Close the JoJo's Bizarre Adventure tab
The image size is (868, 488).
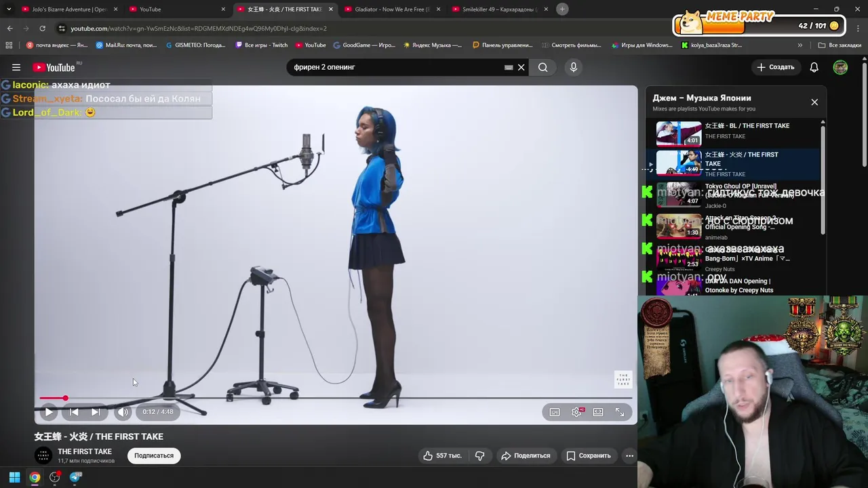point(115,9)
